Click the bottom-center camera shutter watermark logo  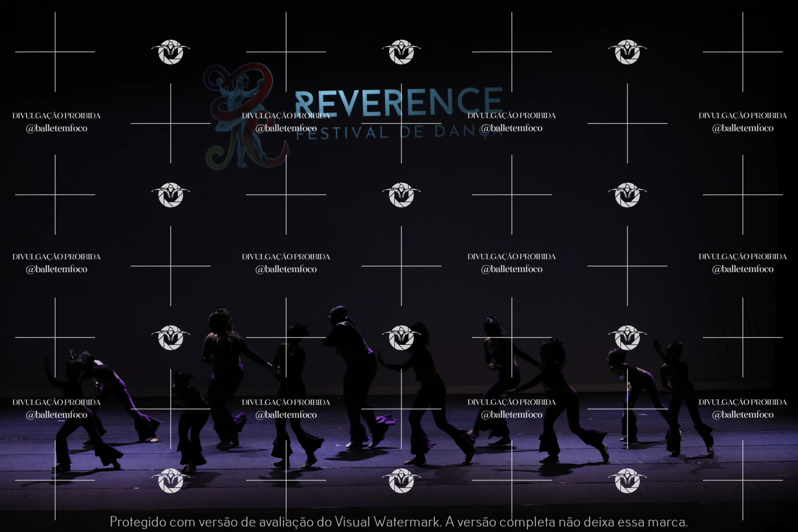401,480
